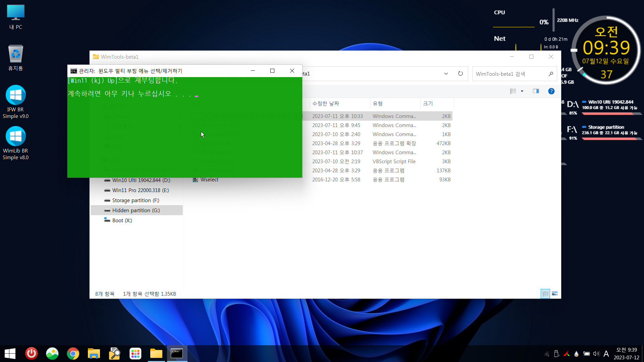Click the clock gadget showing 09:39
This screenshot has width=644, height=362.
pos(606,50)
